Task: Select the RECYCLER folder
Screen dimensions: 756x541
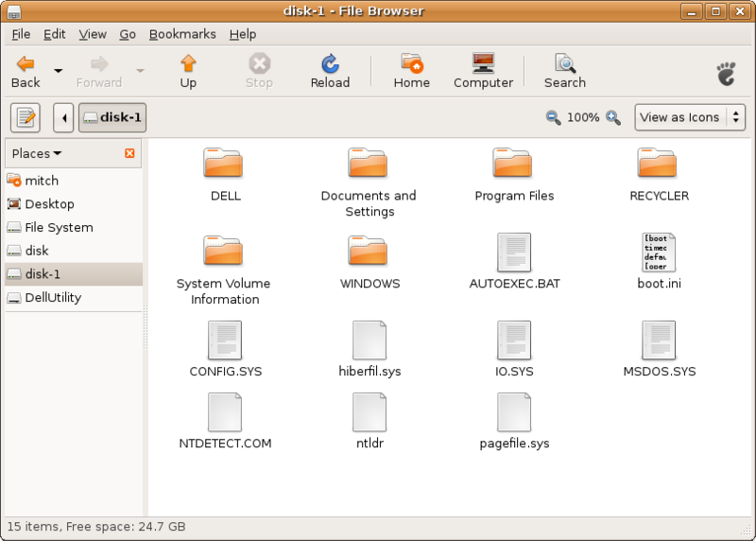Action: click(x=657, y=163)
